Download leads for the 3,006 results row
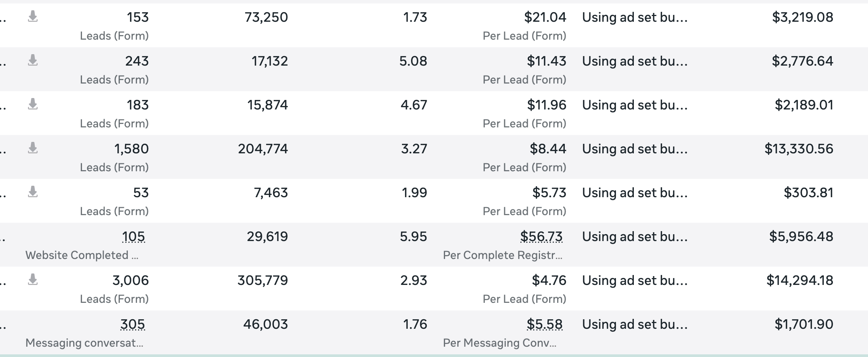 [33, 280]
